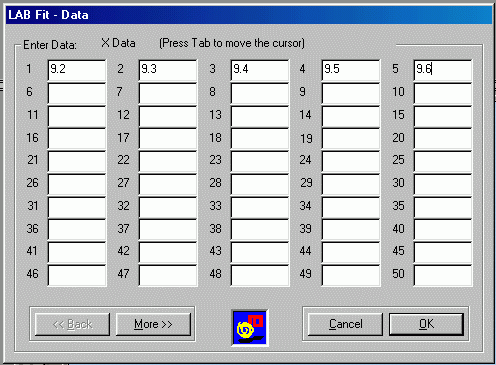Select empty data field number 41

coord(77,252)
